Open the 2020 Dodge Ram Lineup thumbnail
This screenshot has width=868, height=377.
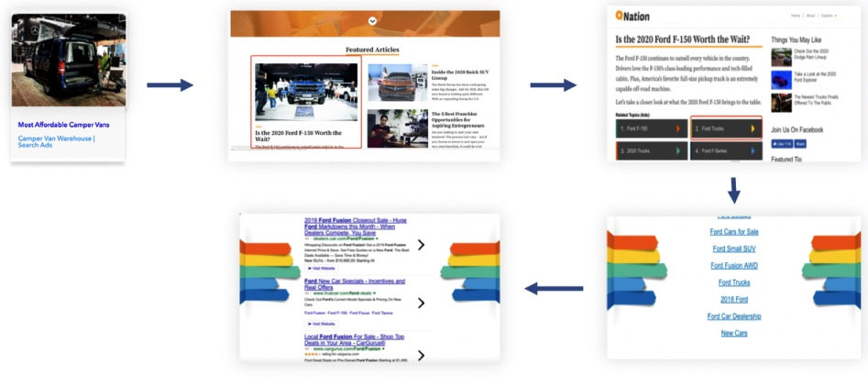[x=782, y=57]
